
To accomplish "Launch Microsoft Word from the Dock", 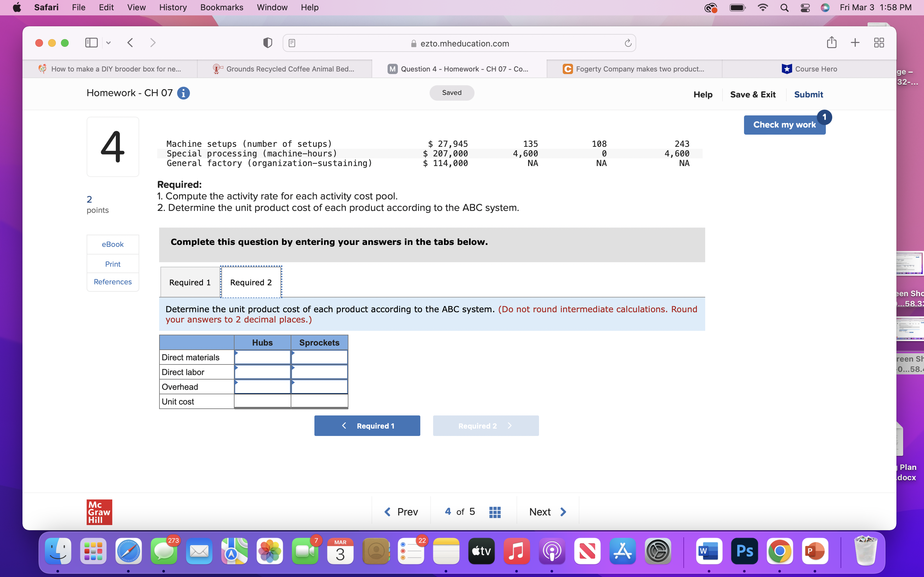I will (x=709, y=551).
